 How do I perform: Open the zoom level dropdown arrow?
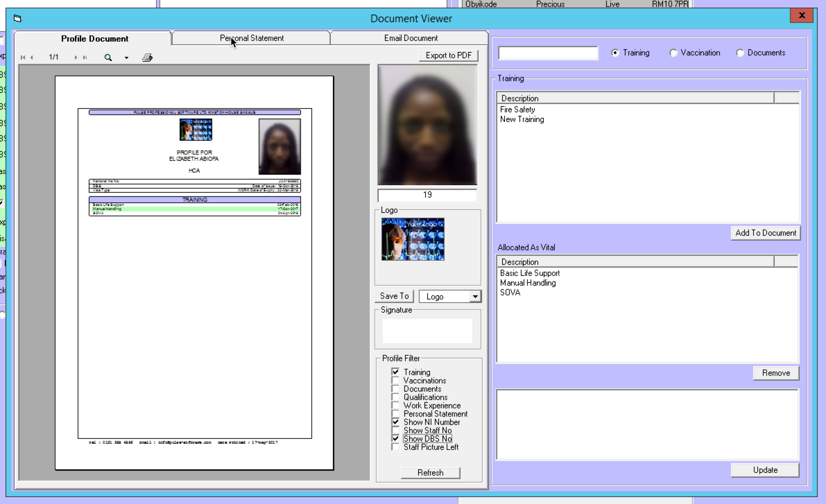point(127,58)
